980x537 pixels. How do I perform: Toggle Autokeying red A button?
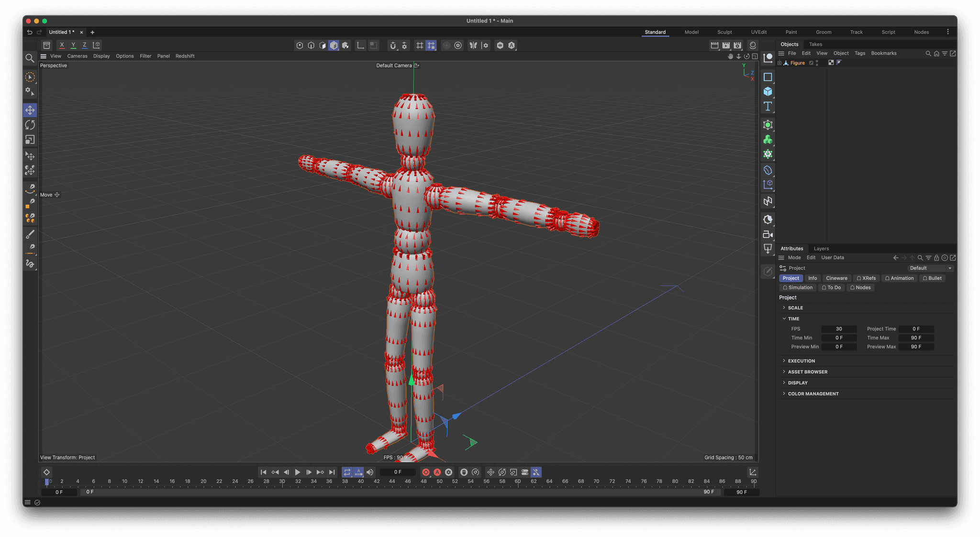(x=437, y=472)
